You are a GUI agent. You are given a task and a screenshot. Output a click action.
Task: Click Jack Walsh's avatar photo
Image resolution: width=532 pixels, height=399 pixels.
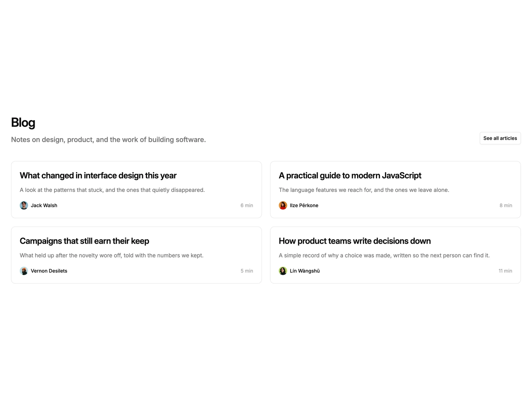click(24, 205)
